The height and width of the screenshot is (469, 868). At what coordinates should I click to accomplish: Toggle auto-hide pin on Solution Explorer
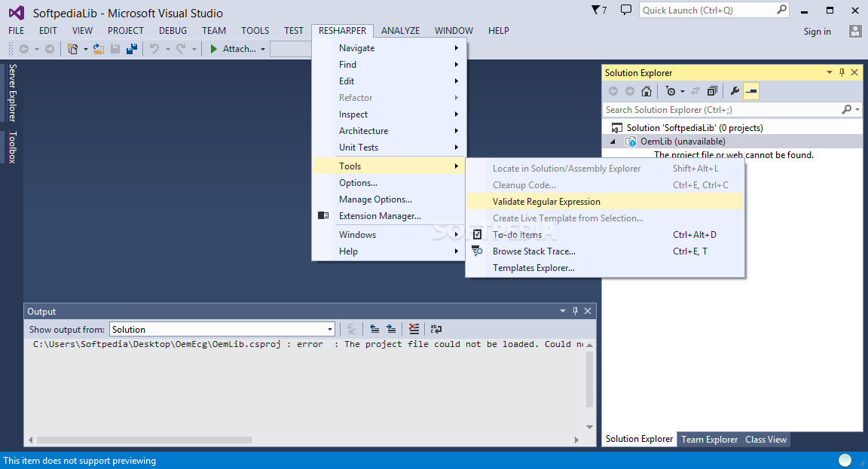tap(842, 72)
